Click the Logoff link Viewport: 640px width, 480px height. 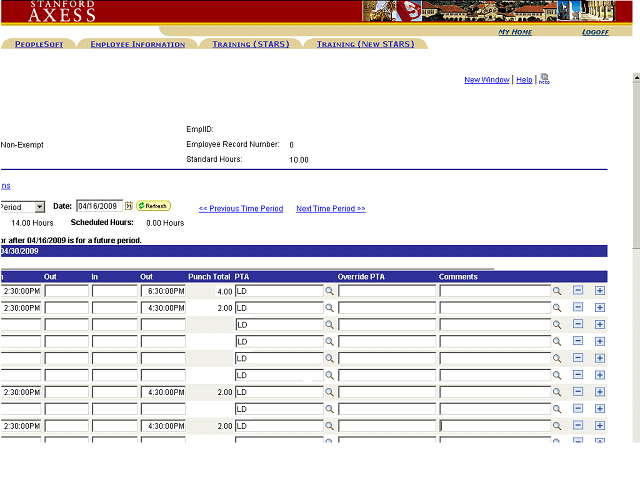(x=595, y=32)
